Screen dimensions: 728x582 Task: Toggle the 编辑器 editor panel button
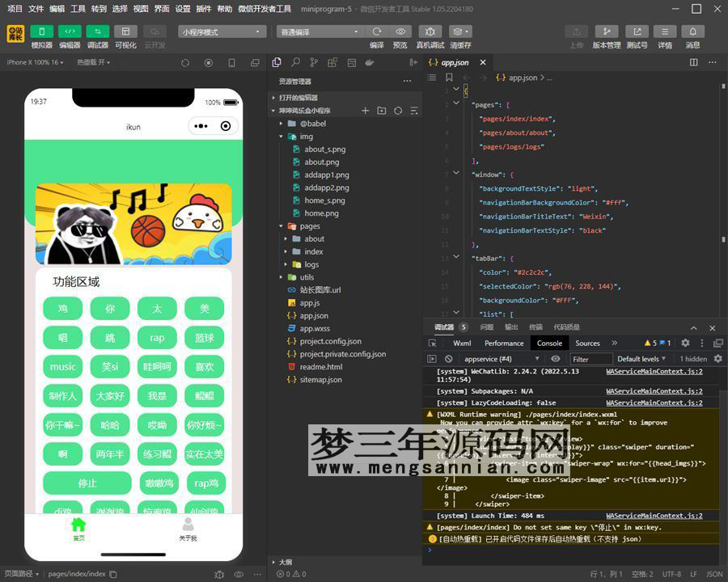click(70, 32)
